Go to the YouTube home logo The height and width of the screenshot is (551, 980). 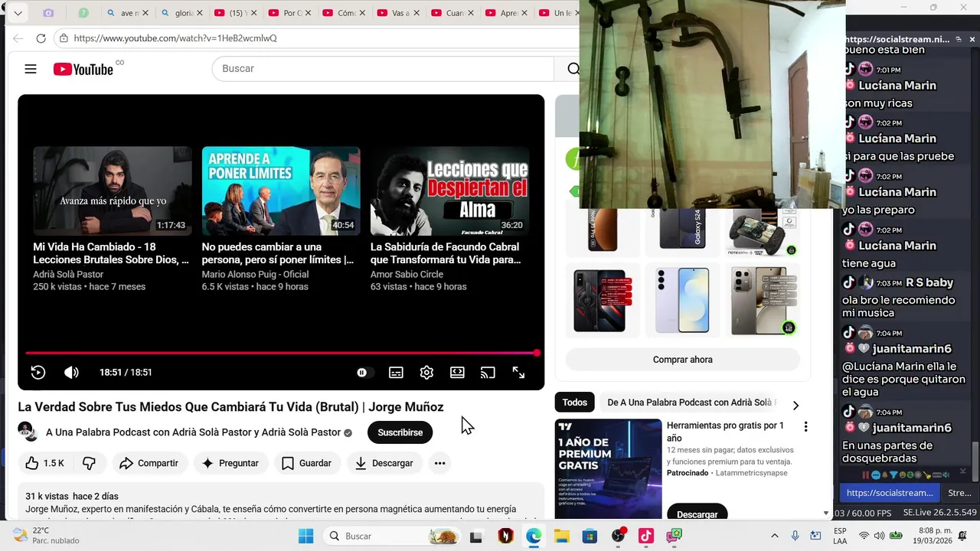tap(83, 69)
